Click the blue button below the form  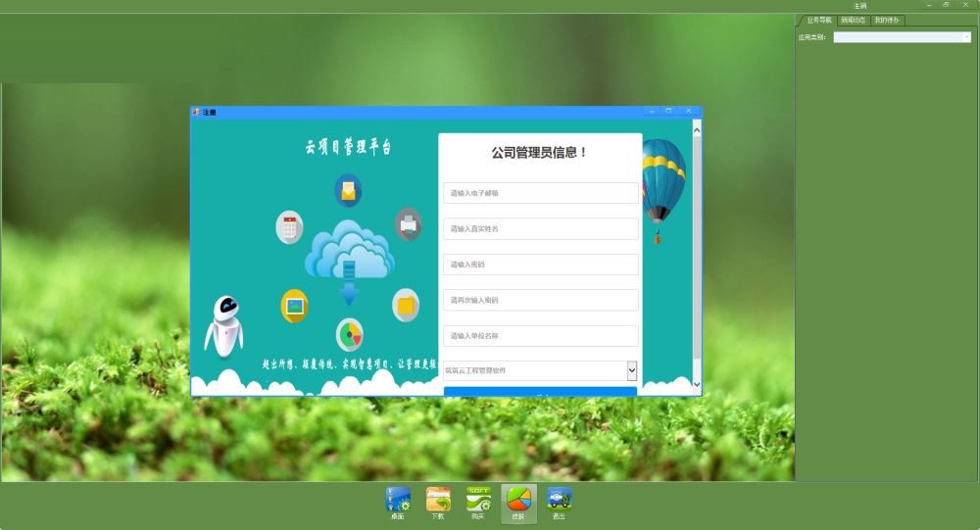click(541, 392)
